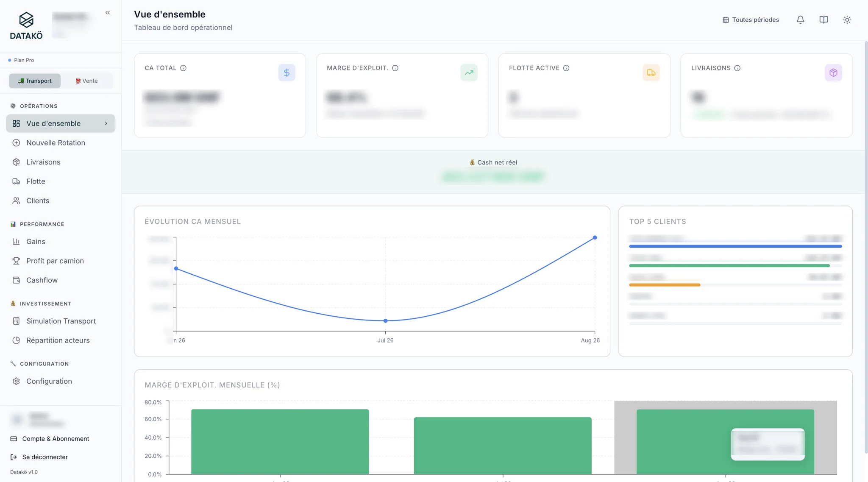Open Compte & Abonnement
This screenshot has height=482, width=868.
tap(56, 439)
